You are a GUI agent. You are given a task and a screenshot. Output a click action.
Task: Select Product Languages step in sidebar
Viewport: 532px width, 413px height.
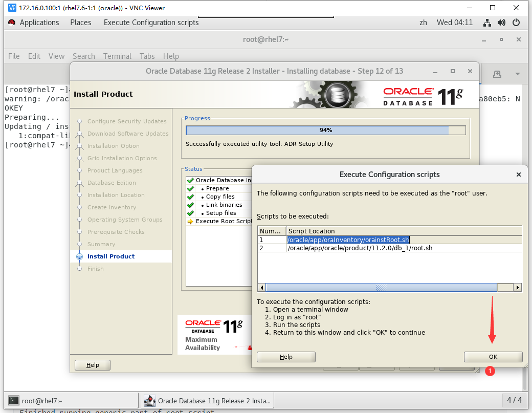click(115, 170)
